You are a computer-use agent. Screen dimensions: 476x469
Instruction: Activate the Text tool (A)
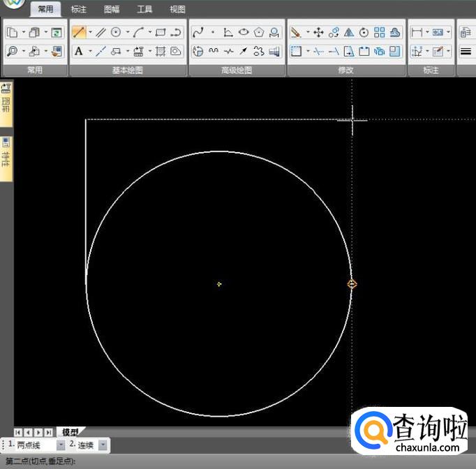click(78, 51)
